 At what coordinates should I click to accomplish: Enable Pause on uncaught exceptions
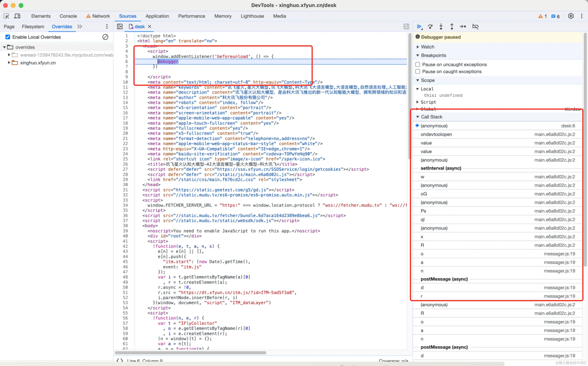coord(418,64)
